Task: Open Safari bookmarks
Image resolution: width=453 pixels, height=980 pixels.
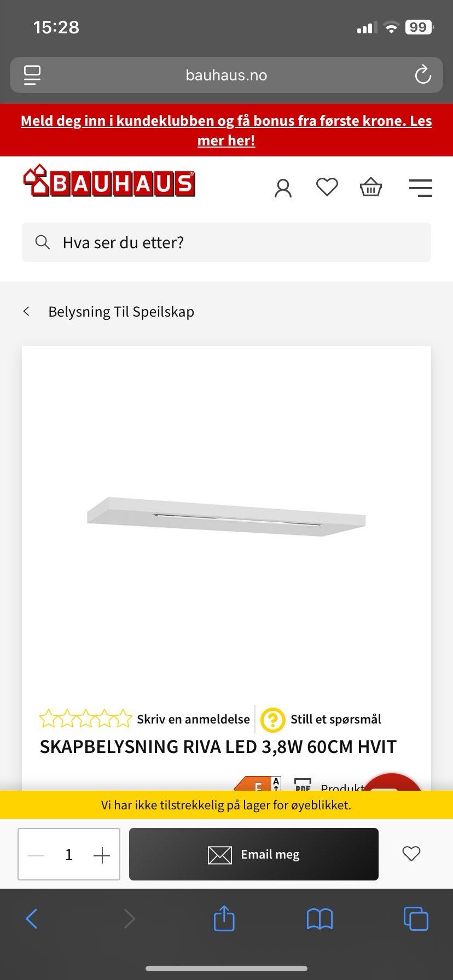Action: [x=320, y=919]
